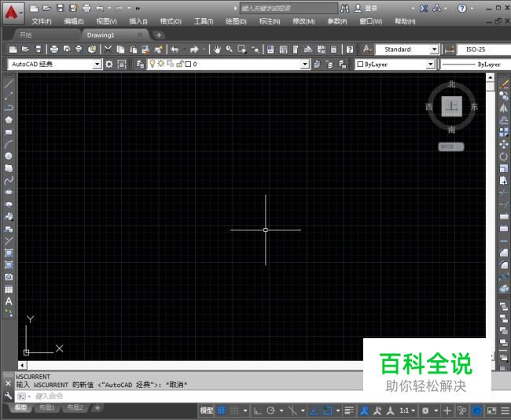Screen dimensions: 511x420
Task: Open the 文件(F) menu
Action: point(42,21)
